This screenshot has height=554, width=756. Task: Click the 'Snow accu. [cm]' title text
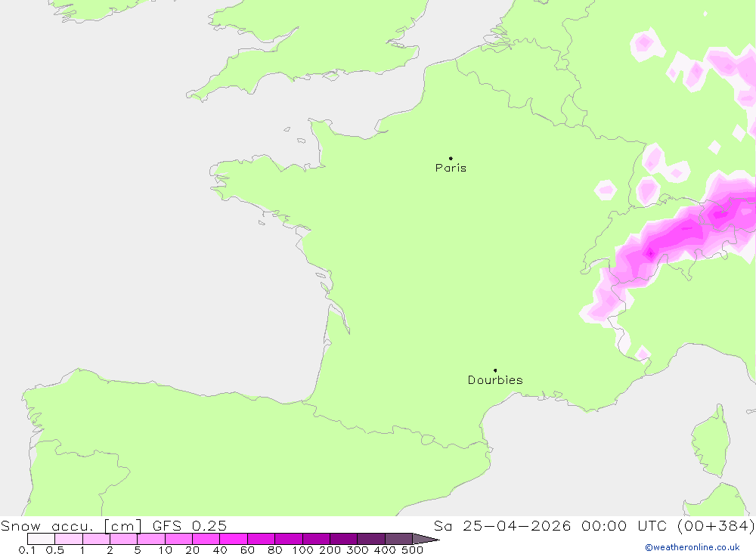click(71, 525)
